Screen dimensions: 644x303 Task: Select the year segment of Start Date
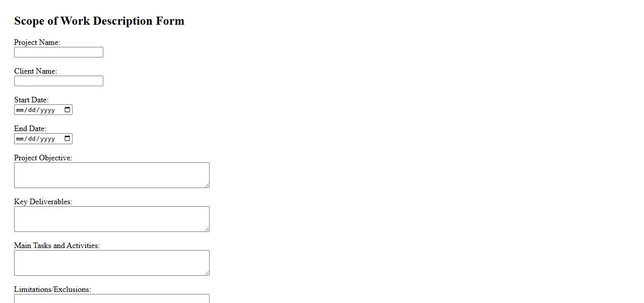pyautogui.click(x=47, y=110)
